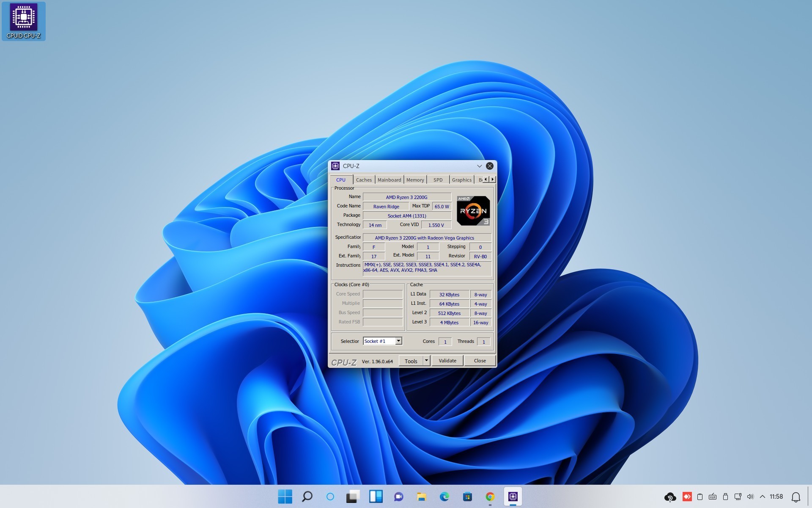Click the cloud question-mark tray icon
The width and height of the screenshot is (812, 508).
[x=670, y=497]
